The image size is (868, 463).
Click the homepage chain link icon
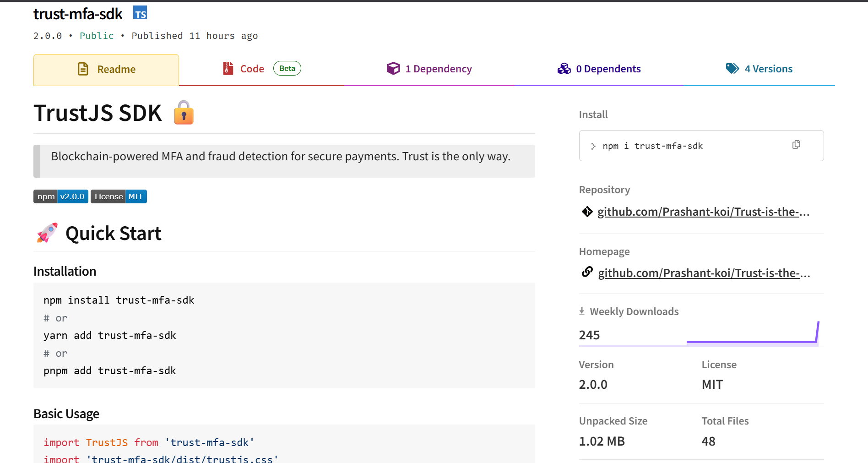[587, 272]
